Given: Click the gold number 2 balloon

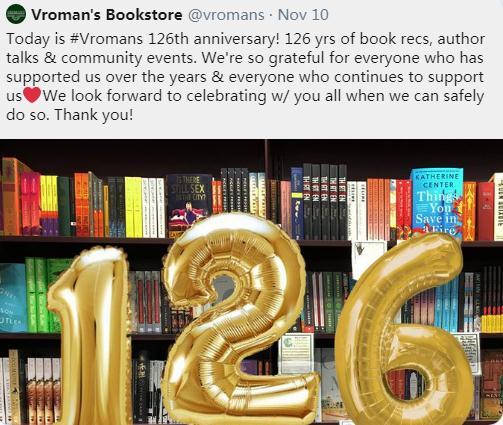Looking at the screenshot, I should click(237, 318).
